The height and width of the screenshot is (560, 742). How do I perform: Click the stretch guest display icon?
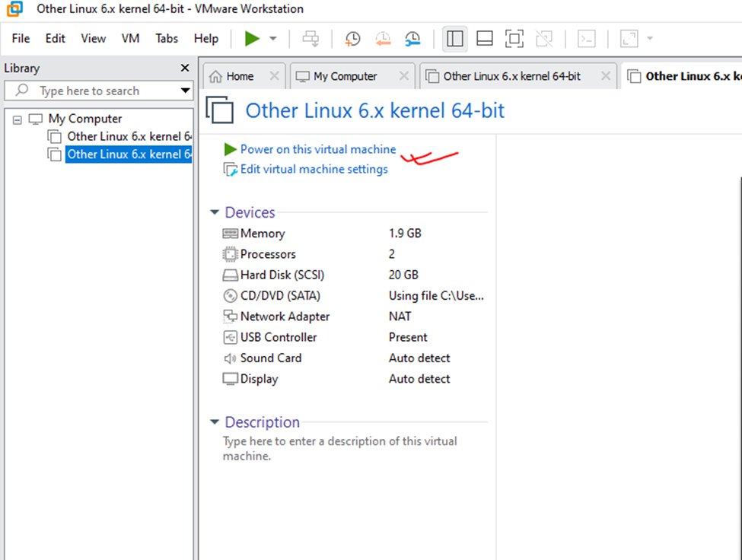[629, 39]
